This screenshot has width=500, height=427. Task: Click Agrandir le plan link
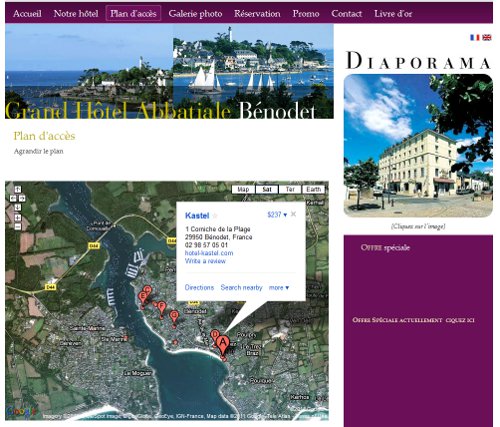(x=39, y=151)
